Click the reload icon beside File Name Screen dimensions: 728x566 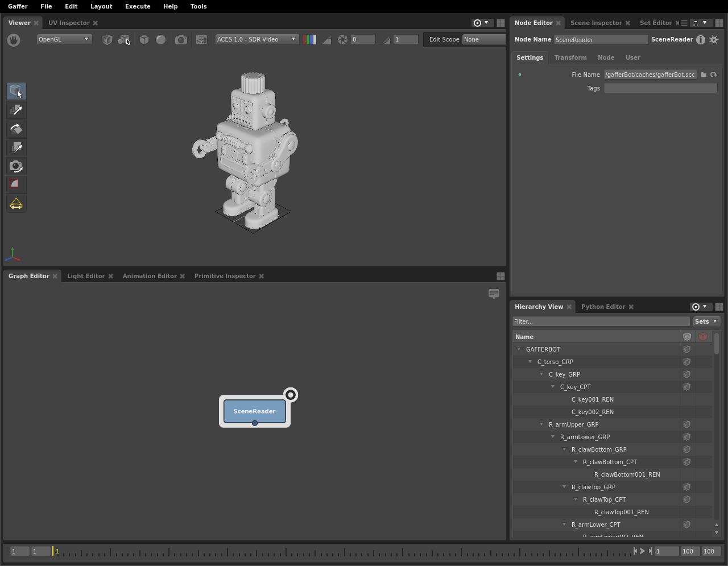click(x=714, y=75)
